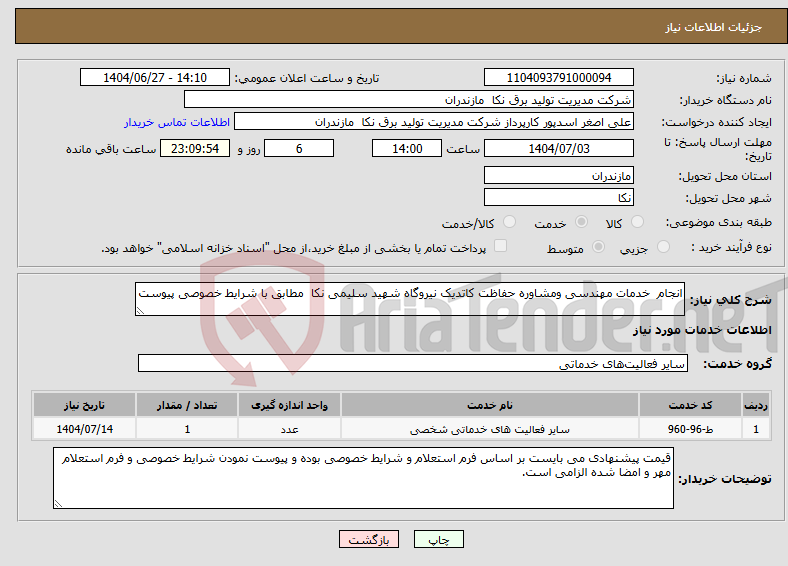This screenshot has height=566, width=788.
Task: Click the quantity cell 1 in table
Action: tap(187, 429)
